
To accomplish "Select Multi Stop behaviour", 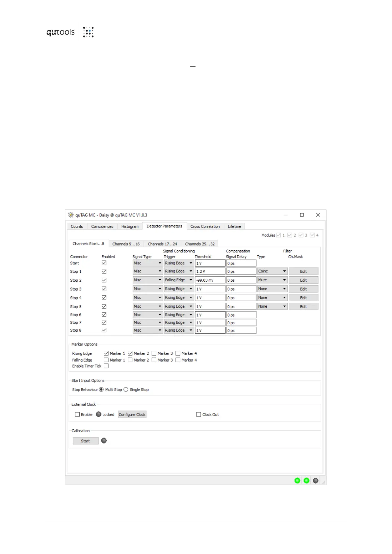I will click(101, 390).
